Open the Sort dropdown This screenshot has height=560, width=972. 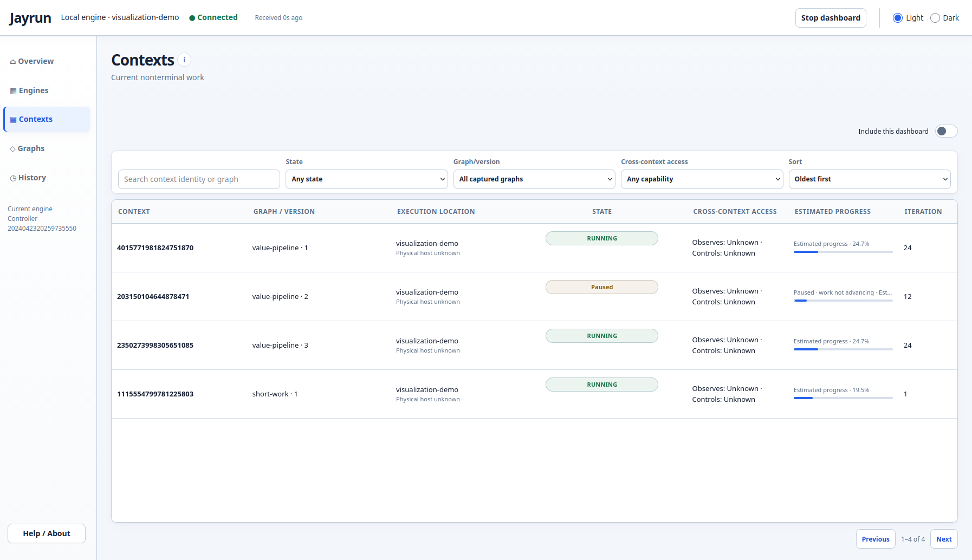(x=870, y=179)
